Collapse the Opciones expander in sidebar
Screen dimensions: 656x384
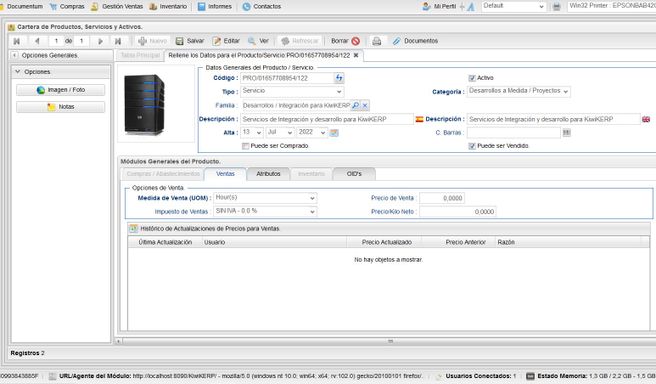click(18, 72)
